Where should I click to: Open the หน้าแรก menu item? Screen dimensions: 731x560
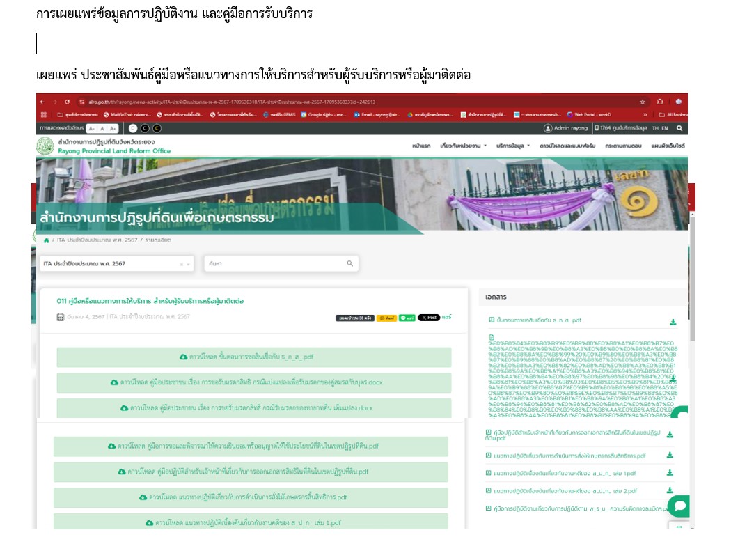(x=421, y=146)
